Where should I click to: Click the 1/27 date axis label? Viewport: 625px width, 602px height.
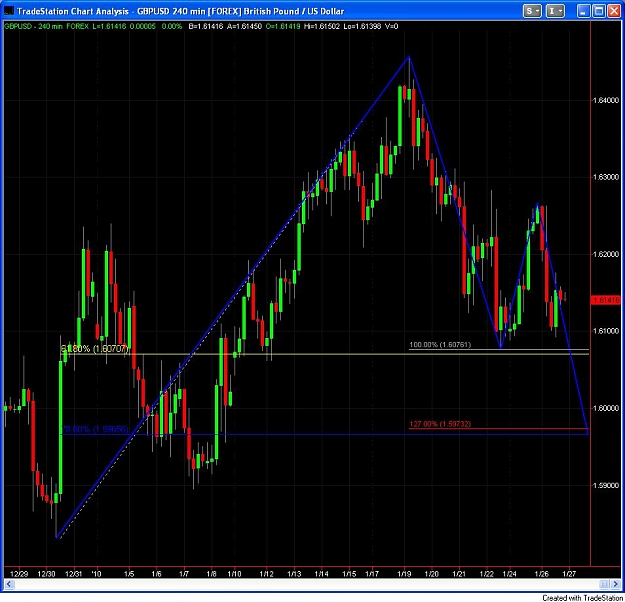pyautogui.click(x=569, y=574)
